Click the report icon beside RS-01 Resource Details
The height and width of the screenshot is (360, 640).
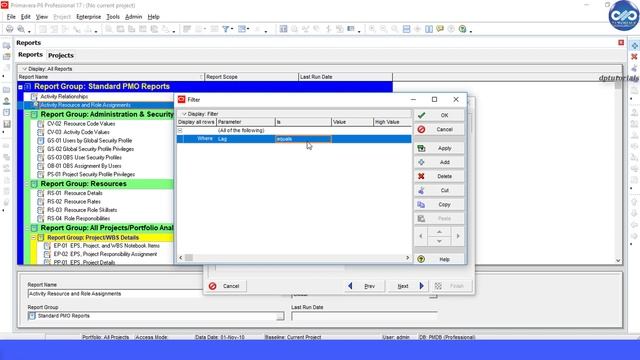[x=40, y=193]
